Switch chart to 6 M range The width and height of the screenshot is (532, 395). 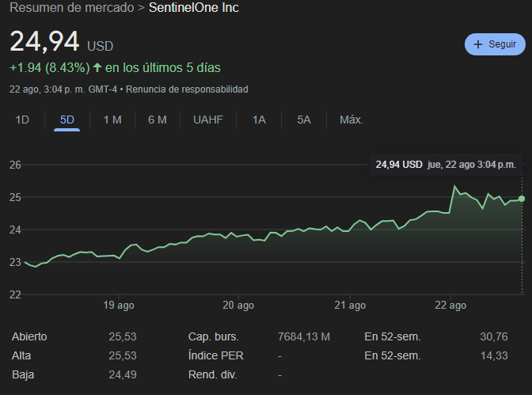point(158,120)
